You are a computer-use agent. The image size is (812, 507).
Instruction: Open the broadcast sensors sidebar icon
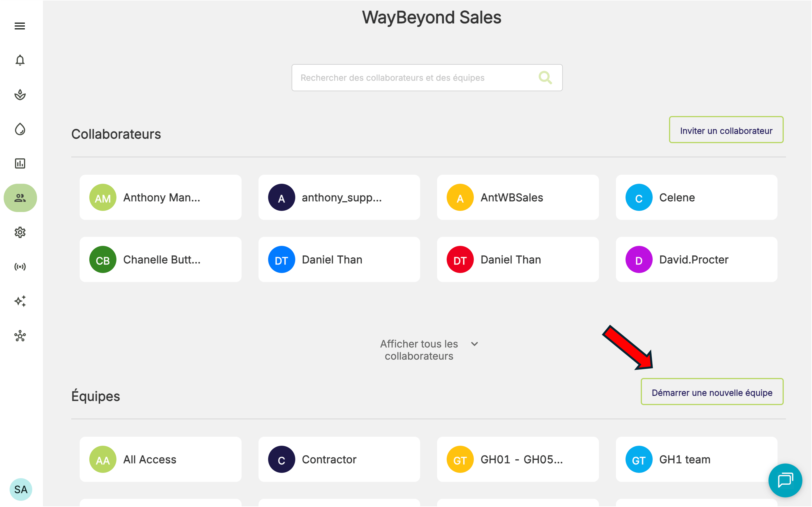[x=20, y=267]
